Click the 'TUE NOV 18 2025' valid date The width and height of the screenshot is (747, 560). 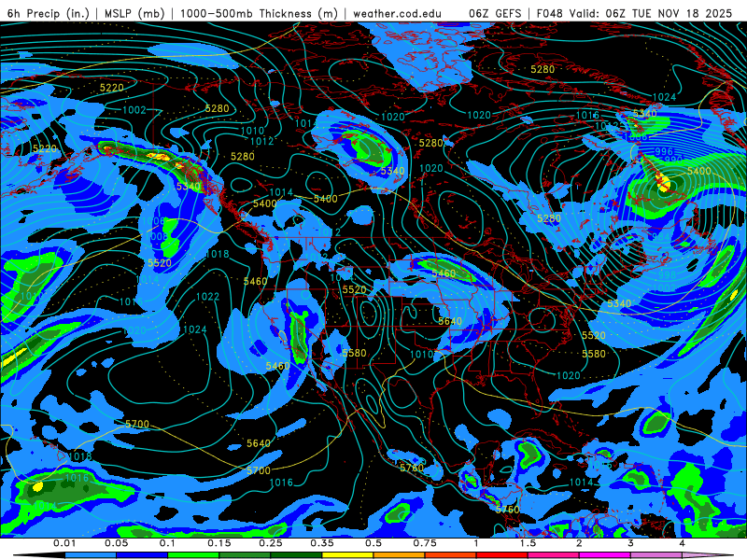pos(682,13)
